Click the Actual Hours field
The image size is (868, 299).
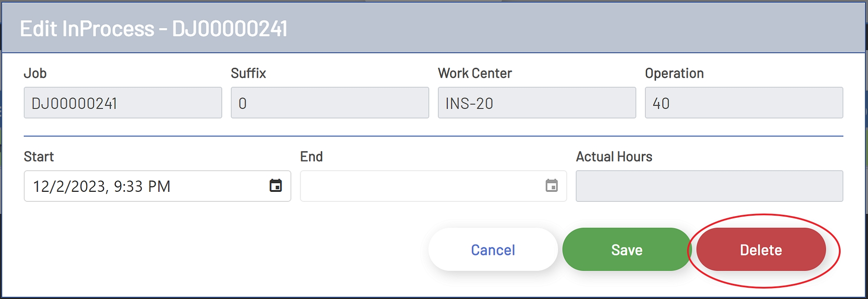coord(709,186)
